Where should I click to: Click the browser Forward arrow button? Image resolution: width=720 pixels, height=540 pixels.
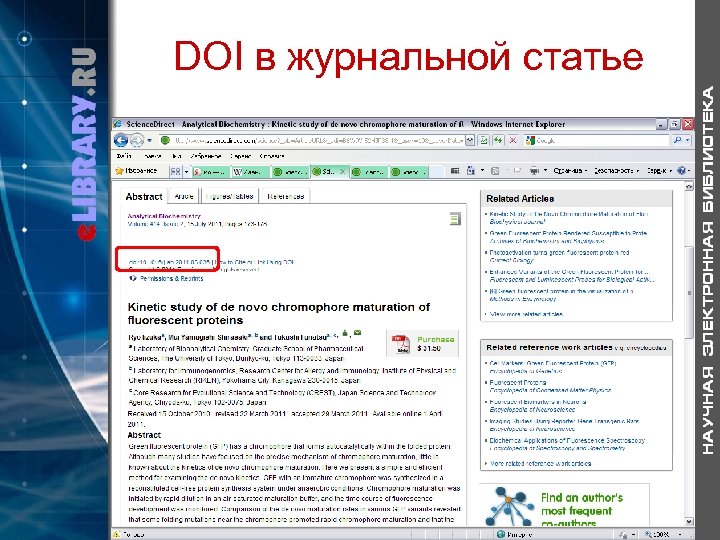pyautogui.click(x=136, y=140)
